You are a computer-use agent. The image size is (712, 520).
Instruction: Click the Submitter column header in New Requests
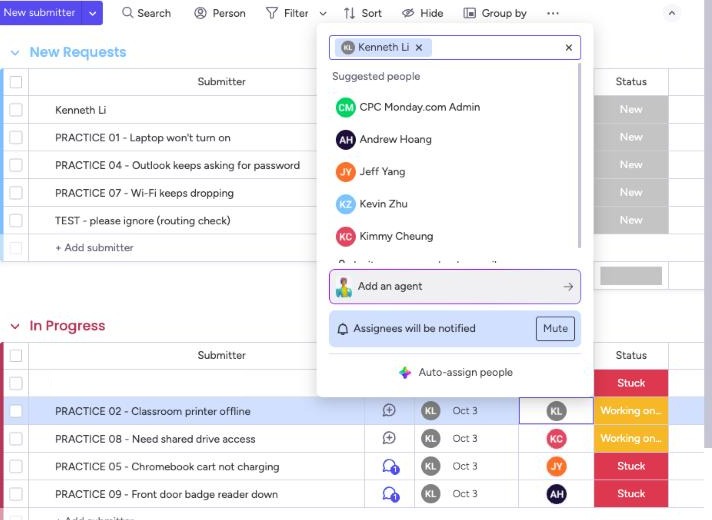(x=222, y=82)
